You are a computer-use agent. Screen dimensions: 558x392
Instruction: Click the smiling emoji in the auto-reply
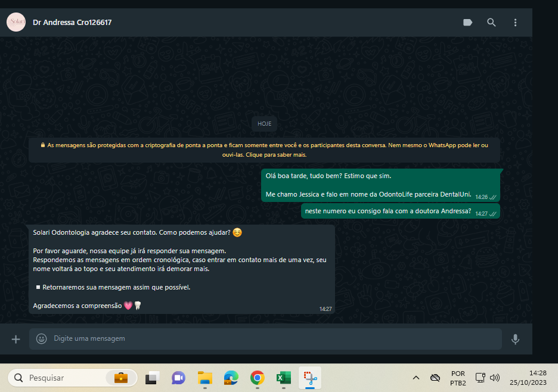click(x=237, y=233)
